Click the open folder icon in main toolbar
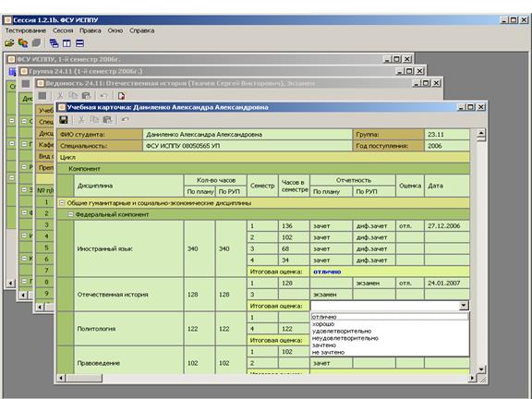Viewport: 532px width, 399px height. 9,43
